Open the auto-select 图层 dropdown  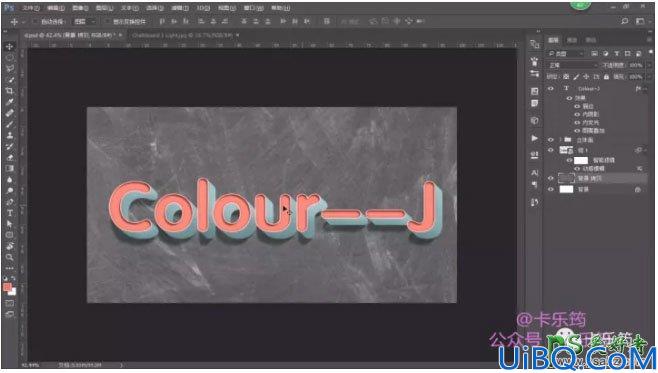[x=84, y=21]
